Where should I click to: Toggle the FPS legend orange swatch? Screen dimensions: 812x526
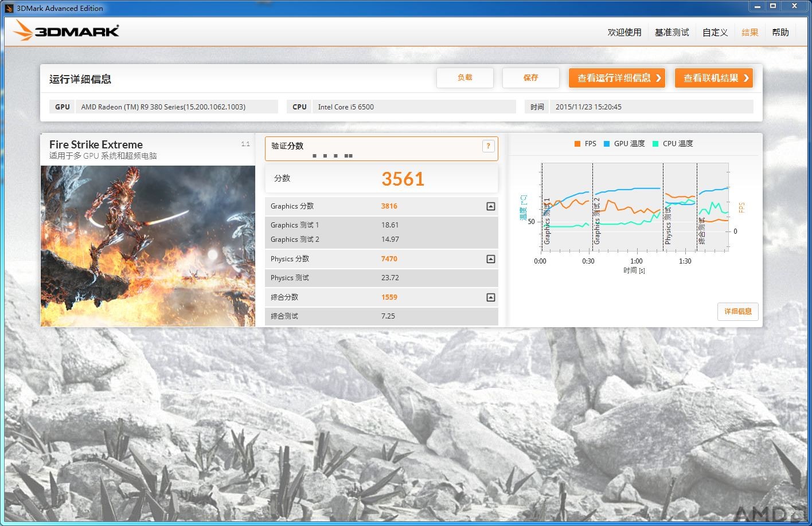[577, 144]
